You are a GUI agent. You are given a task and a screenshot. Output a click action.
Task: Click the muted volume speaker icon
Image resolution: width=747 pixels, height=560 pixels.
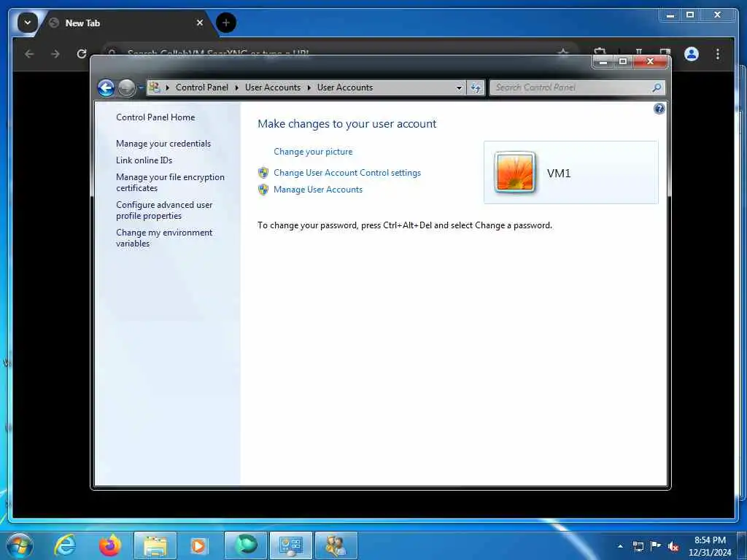coord(673,547)
